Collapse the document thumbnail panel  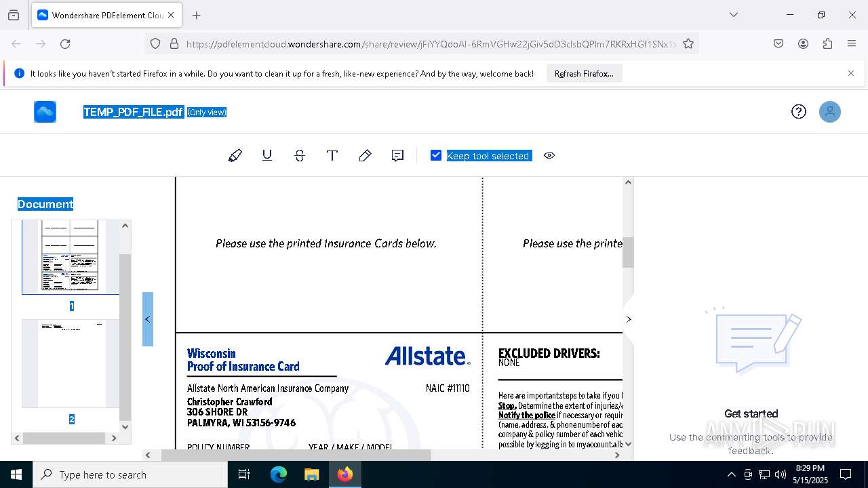(x=148, y=319)
